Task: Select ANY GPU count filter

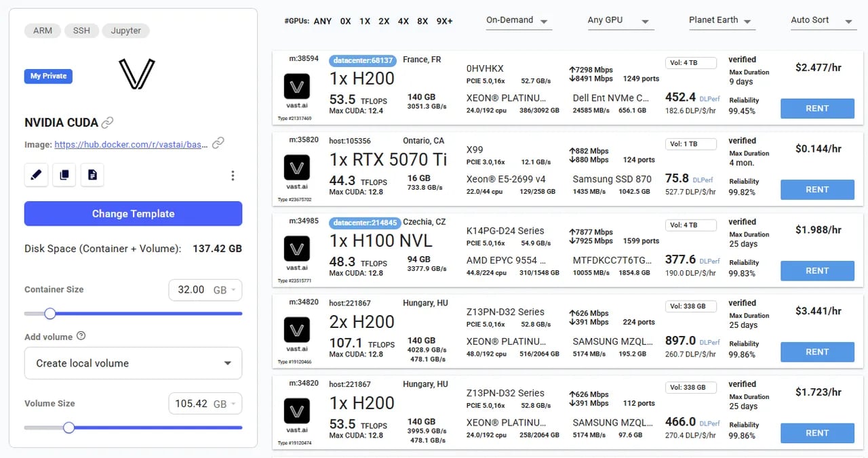Action: click(323, 21)
